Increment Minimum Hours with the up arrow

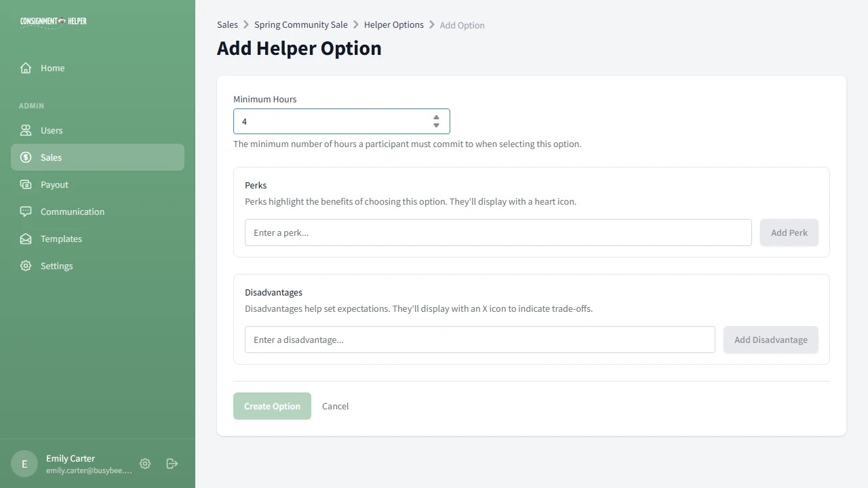pos(436,117)
